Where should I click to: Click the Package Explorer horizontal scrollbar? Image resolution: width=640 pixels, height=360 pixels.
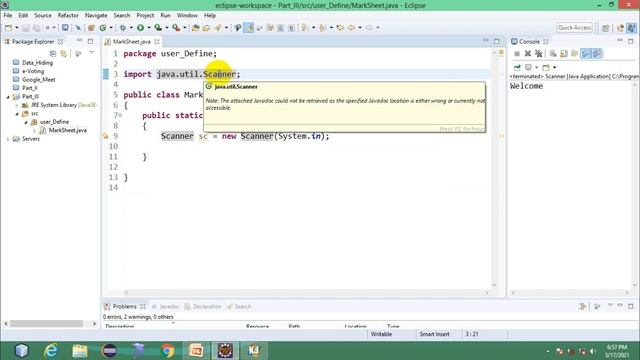pos(47,324)
